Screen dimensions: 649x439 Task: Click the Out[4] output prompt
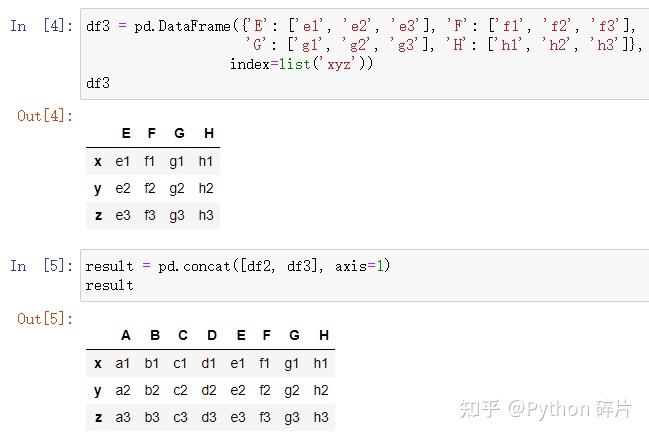[x=45, y=116]
